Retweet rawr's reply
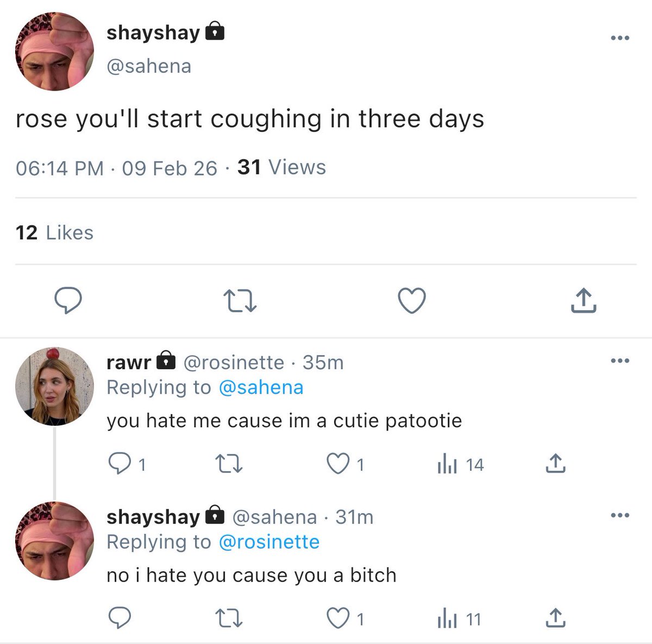 229,464
